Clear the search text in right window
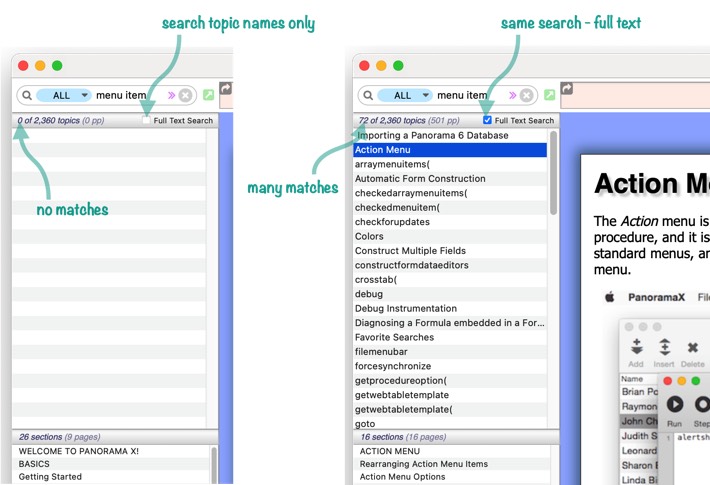The height and width of the screenshot is (485, 710). (526, 95)
